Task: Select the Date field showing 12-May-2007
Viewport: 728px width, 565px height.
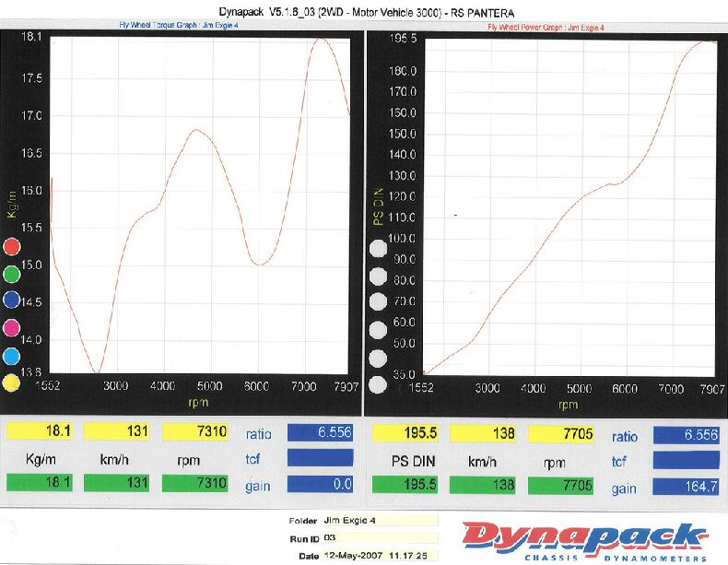Action: pyautogui.click(x=376, y=555)
